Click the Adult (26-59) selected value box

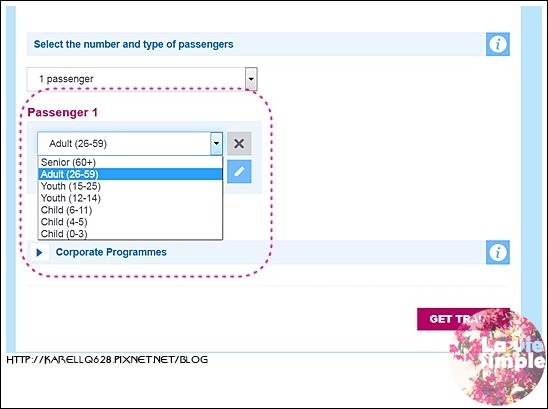click(124, 143)
